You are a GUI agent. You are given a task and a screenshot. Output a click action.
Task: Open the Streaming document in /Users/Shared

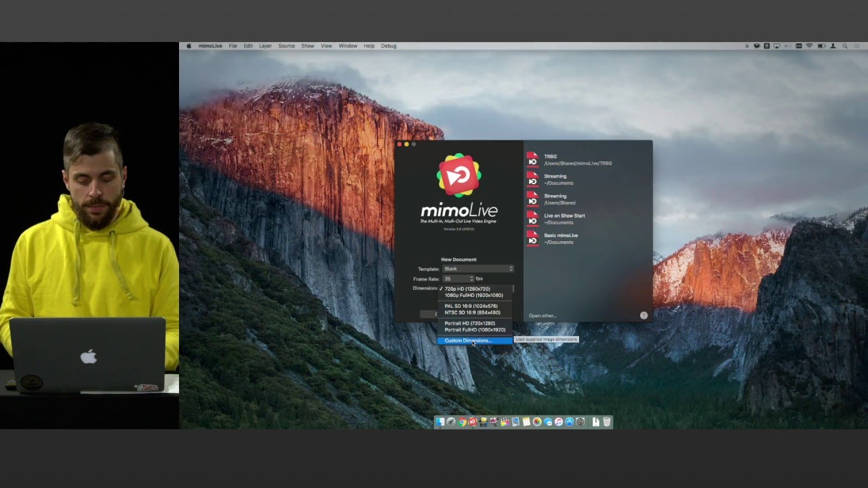551,199
